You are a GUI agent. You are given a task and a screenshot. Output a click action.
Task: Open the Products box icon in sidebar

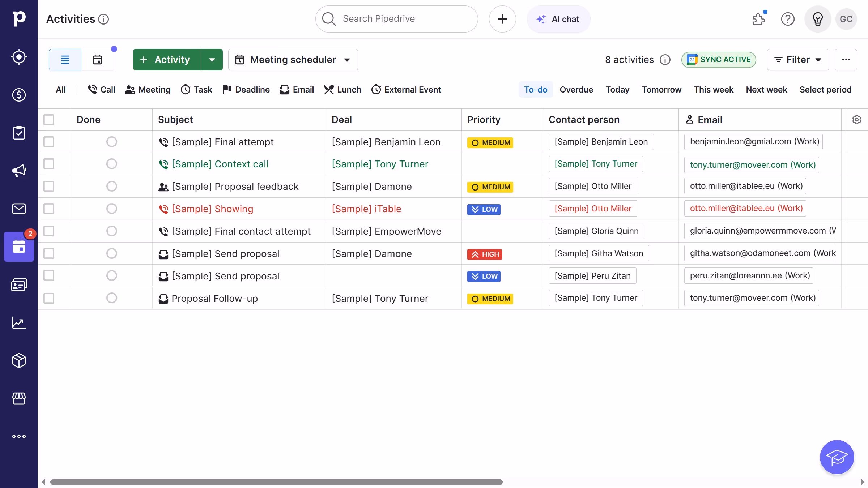click(19, 360)
